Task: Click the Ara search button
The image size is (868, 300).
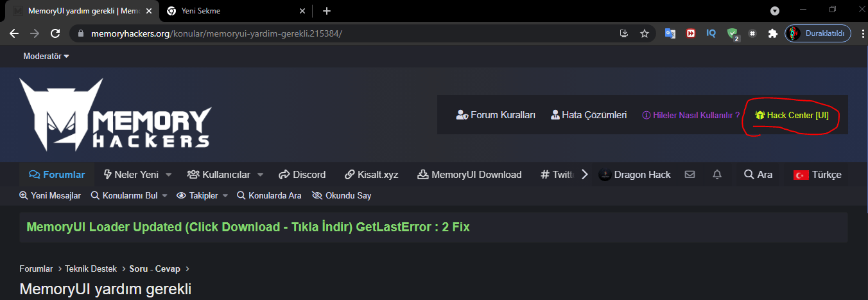Action: 758,174
